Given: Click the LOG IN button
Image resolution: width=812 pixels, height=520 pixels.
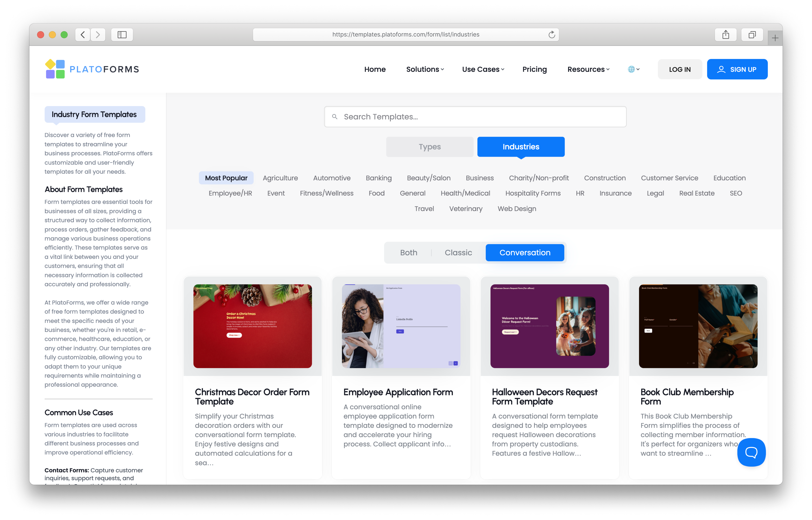Looking at the screenshot, I should point(680,69).
